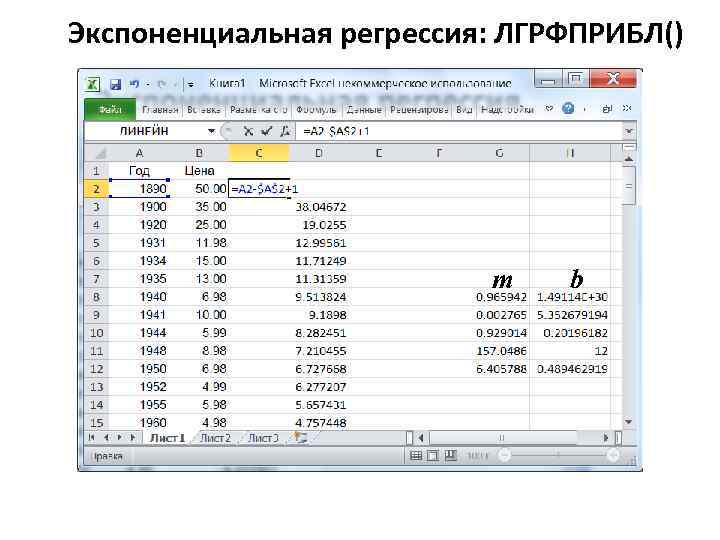Screen dimensions: 720x540
Task: Cancel the formula entry with the X icon
Action: coord(248,132)
